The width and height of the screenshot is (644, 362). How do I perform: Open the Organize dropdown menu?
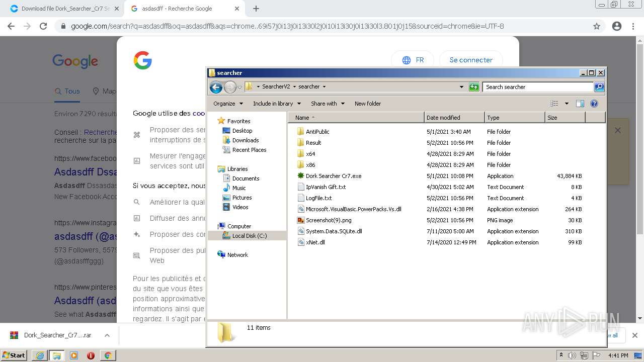pos(228,104)
